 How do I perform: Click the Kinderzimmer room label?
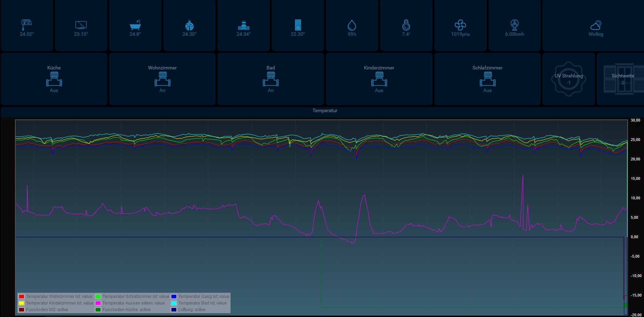point(379,68)
